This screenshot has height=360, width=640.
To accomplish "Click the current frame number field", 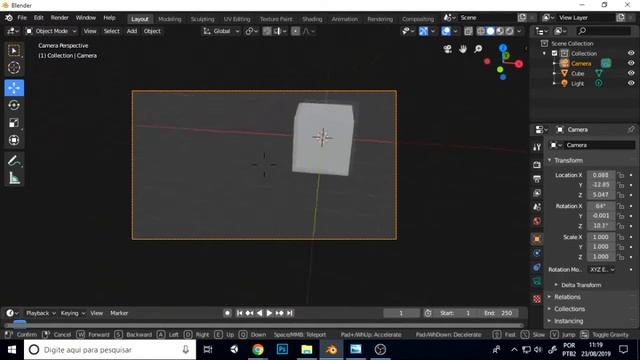I will point(401,313).
